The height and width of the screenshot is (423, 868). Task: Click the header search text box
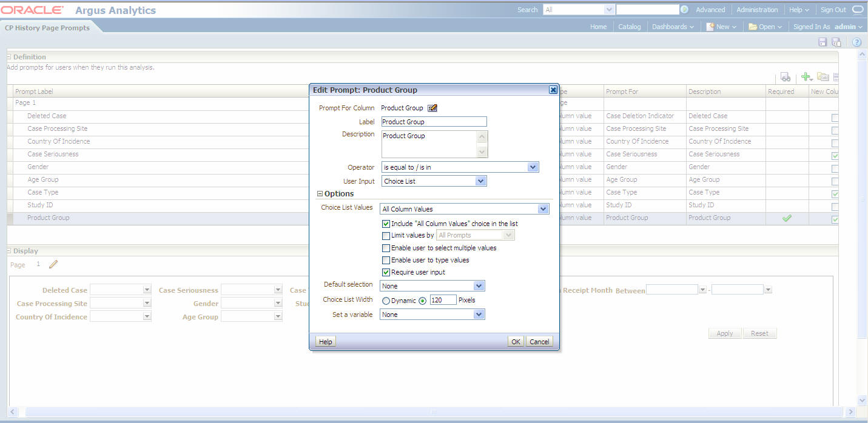click(x=648, y=10)
